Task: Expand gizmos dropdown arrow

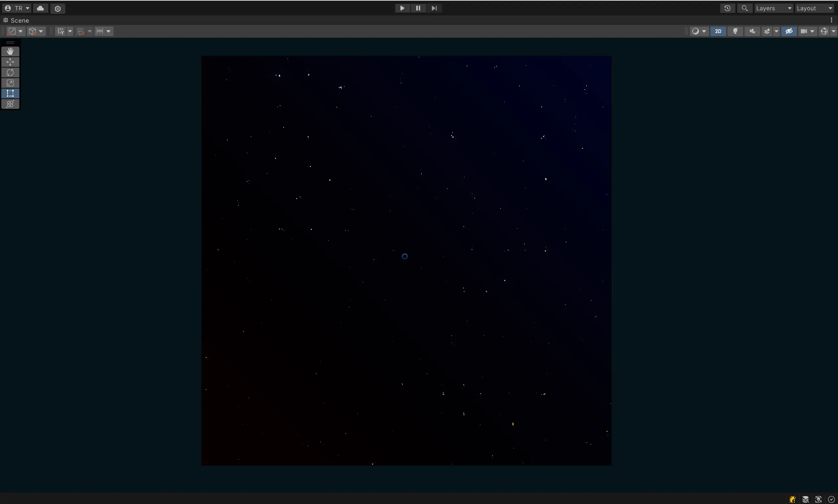Action: point(833,31)
